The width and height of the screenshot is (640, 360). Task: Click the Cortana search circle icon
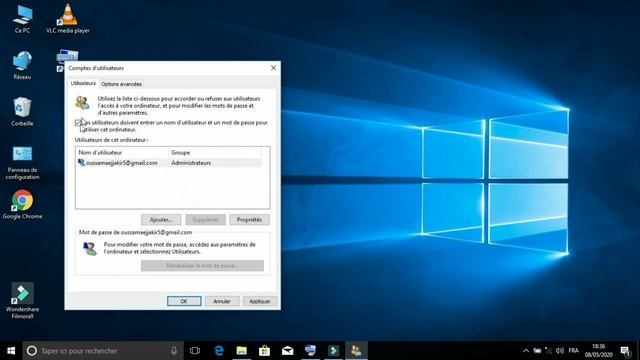point(32,351)
